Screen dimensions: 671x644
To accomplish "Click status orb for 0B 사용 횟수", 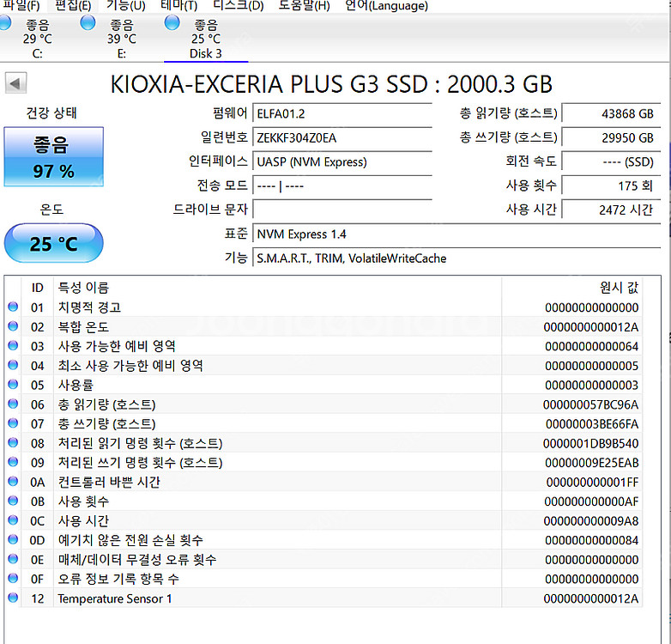I will 13,501.
